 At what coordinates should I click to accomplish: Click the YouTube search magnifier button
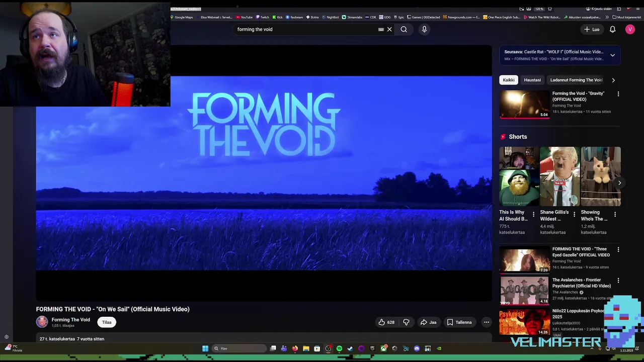coord(404,29)
